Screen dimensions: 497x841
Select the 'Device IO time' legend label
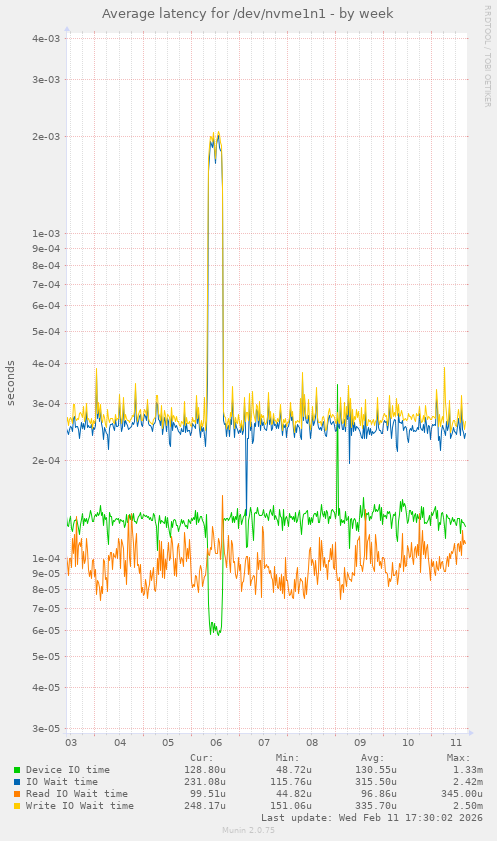(68, 770)
